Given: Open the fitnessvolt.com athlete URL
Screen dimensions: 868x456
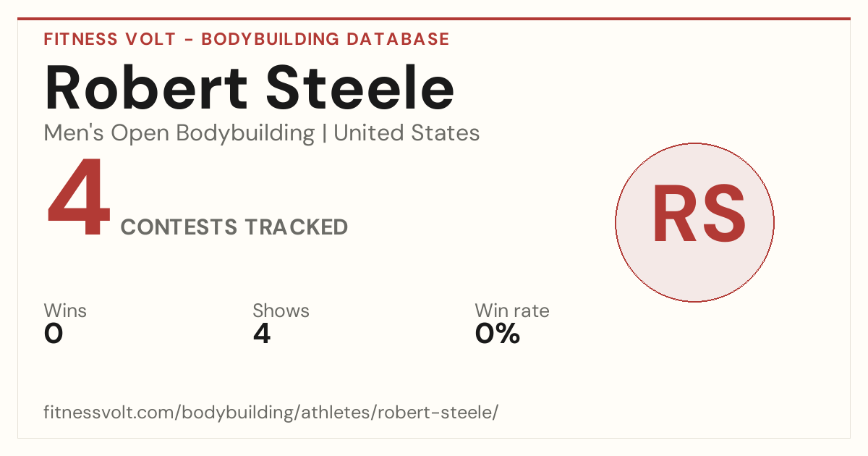Looking at the screenshot, I should coord(271,413).
